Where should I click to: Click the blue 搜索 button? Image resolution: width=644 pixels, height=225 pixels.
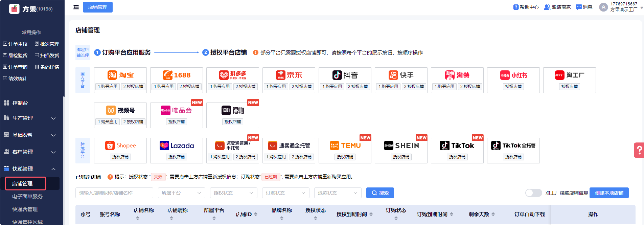380,193
